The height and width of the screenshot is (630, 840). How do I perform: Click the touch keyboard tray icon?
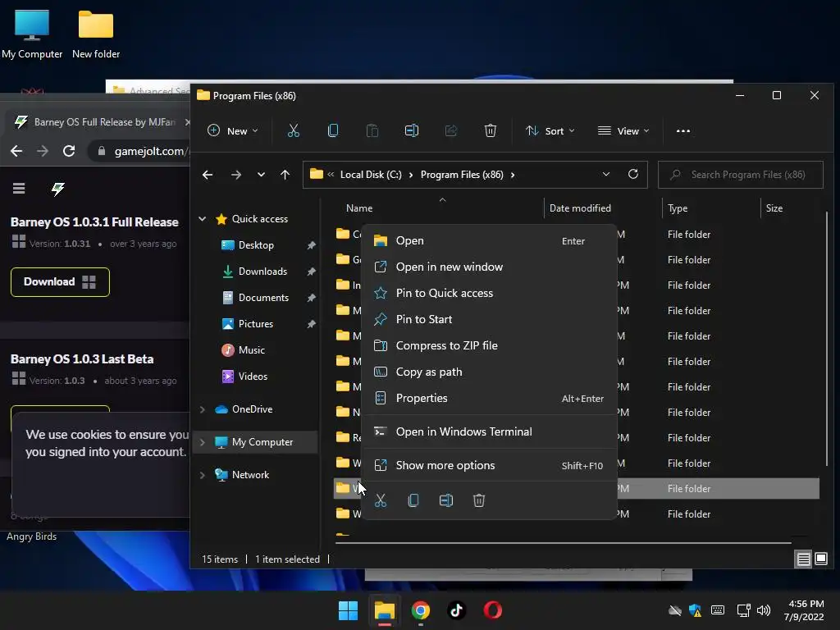(717, 610)
